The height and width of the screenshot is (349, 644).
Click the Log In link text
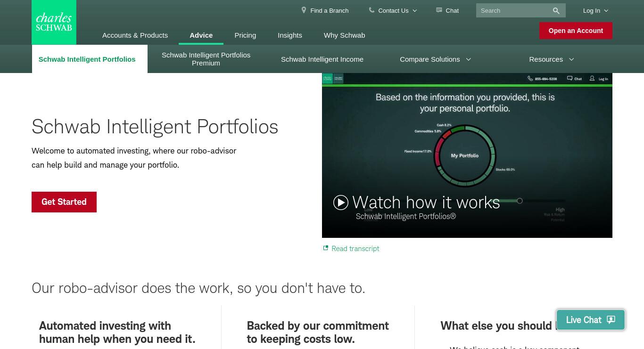591,10
